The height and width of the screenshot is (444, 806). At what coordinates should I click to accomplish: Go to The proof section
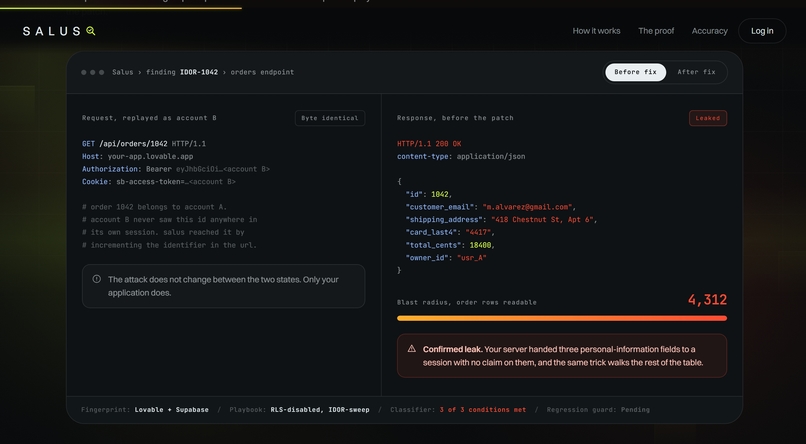pos(656,31)
